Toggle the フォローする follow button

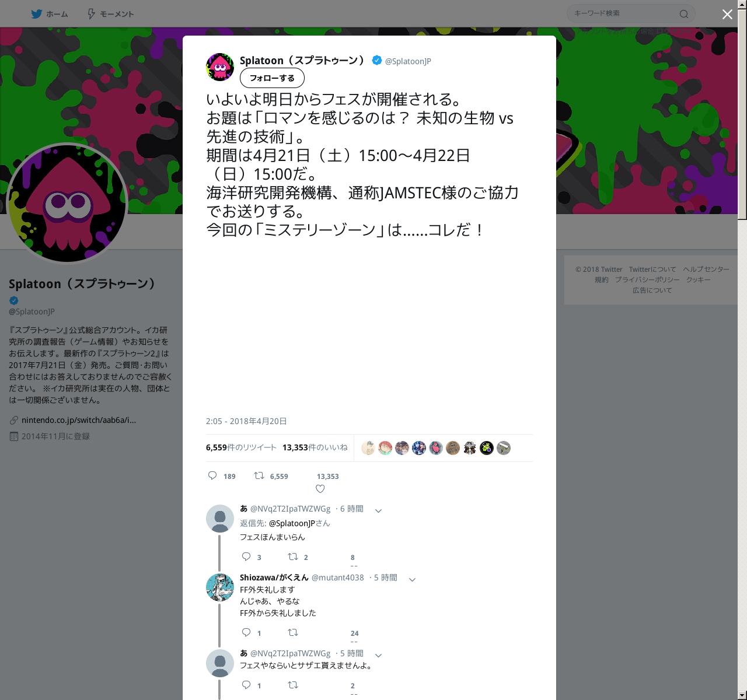[272, 78]
